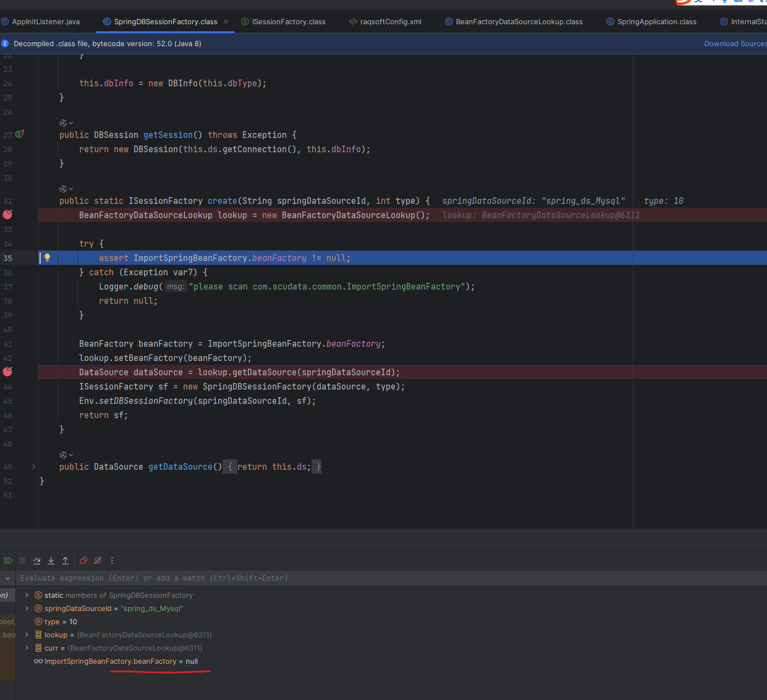This screenshot has height=700, width=767.
Task: Open View Breakpoints dialog icon
Action: [x=84, y=560]
